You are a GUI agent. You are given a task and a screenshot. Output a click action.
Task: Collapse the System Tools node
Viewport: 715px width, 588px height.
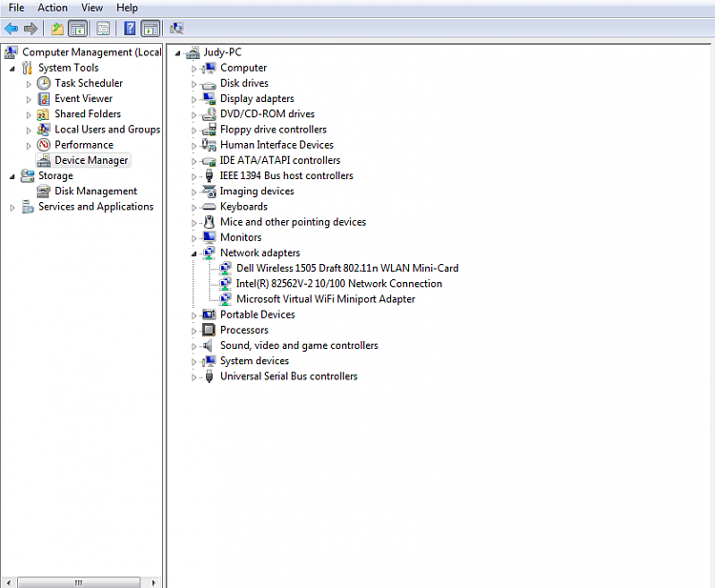(x=12, y=69)
